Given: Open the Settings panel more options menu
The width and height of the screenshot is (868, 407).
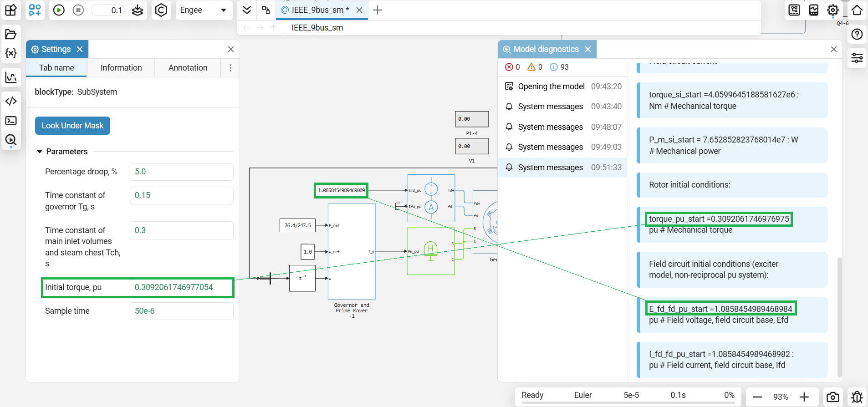Looking at the screenshot, I should coord(230,68).
